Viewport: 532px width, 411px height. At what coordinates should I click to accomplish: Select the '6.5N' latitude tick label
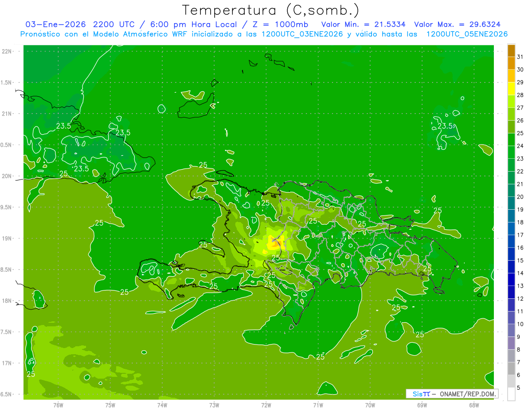tap(7, 394)
